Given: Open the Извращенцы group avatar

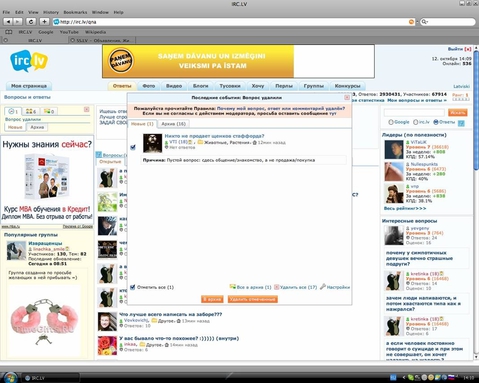Looking at the screenshot, I should [x=16, y=251].
